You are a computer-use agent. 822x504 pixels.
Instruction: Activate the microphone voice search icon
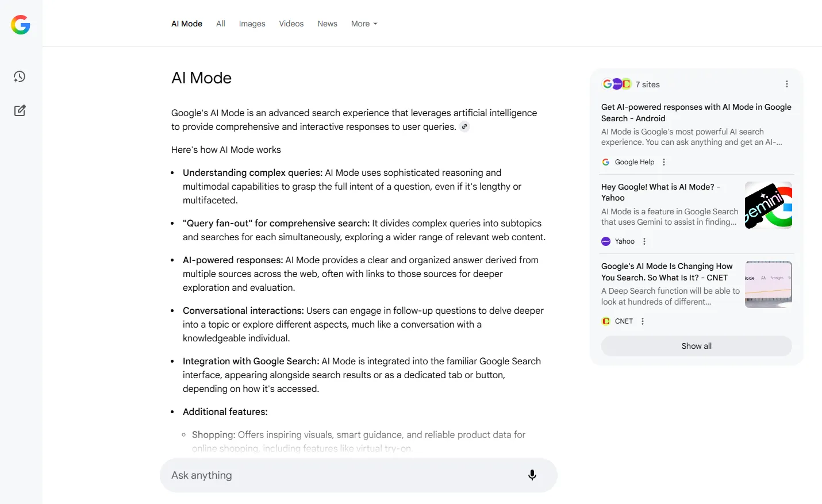532,475
